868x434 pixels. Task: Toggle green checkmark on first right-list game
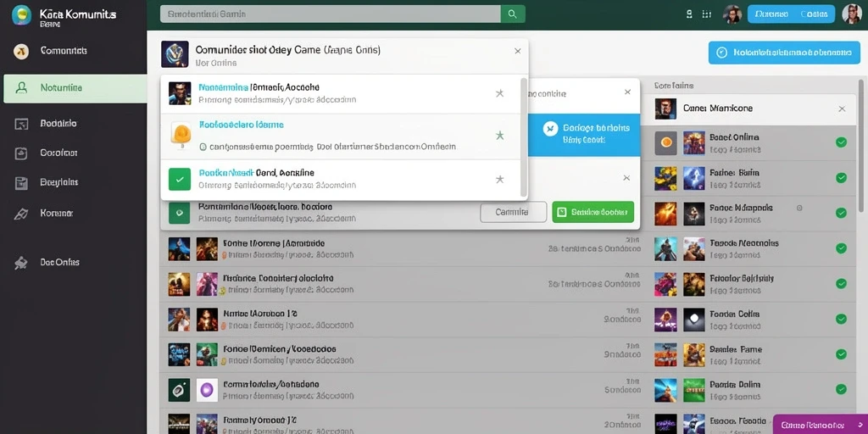pyautogui.click(x=841, y=142)
